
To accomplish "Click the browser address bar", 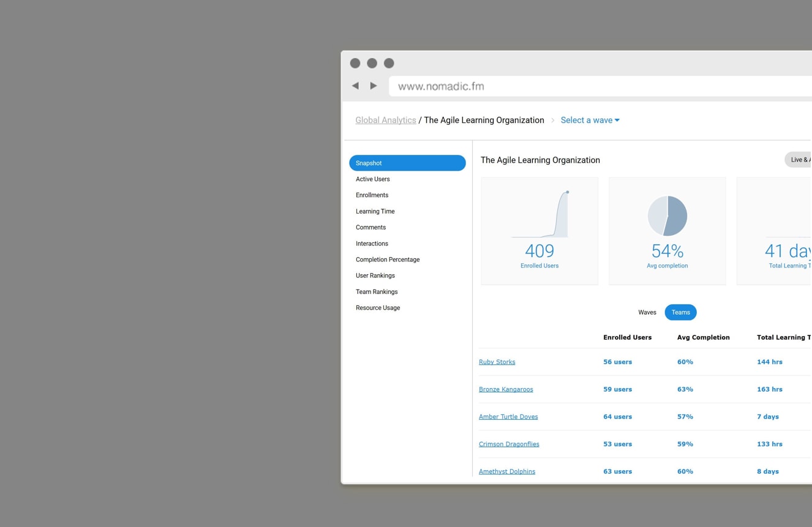I will (600, 86).
